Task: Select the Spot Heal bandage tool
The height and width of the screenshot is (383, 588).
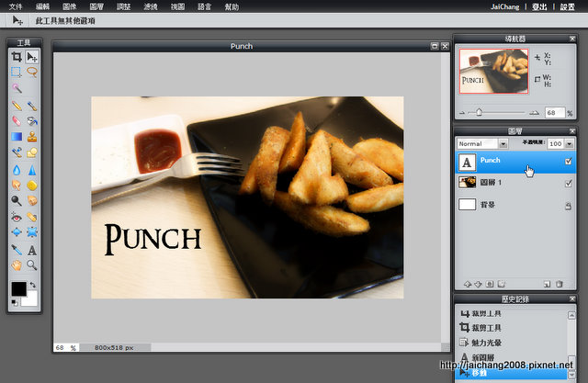Action: 32,217
